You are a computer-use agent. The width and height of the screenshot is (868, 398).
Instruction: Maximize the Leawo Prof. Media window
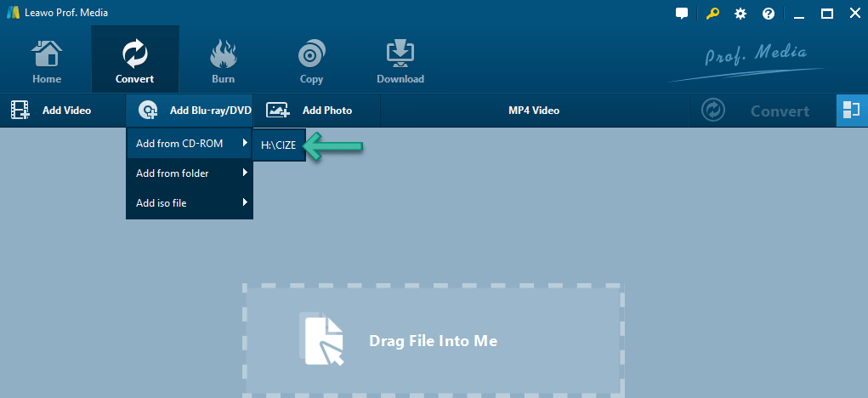click(827, 14)
